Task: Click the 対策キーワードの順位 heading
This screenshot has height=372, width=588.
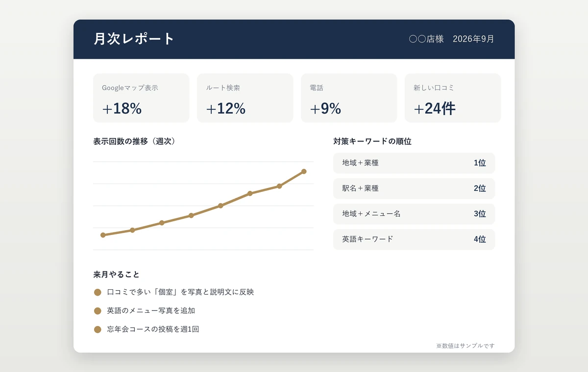Action: coord(372,141)
